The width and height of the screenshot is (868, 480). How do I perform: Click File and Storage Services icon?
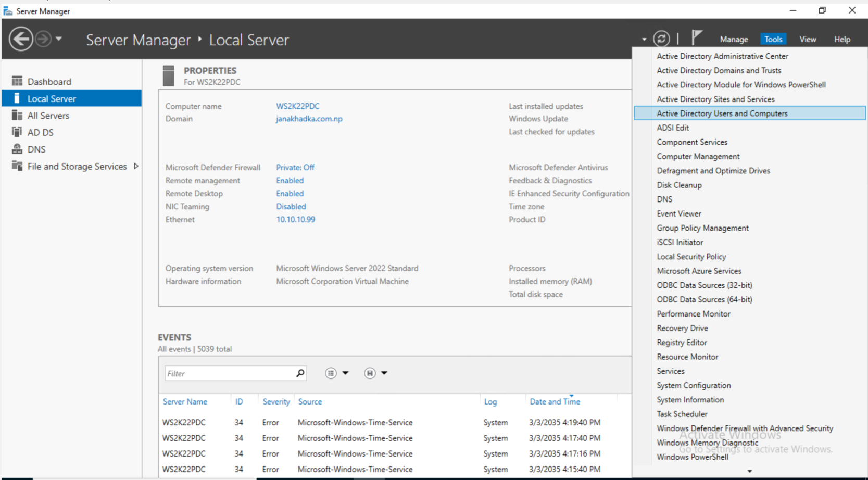(x=17, y=166)
